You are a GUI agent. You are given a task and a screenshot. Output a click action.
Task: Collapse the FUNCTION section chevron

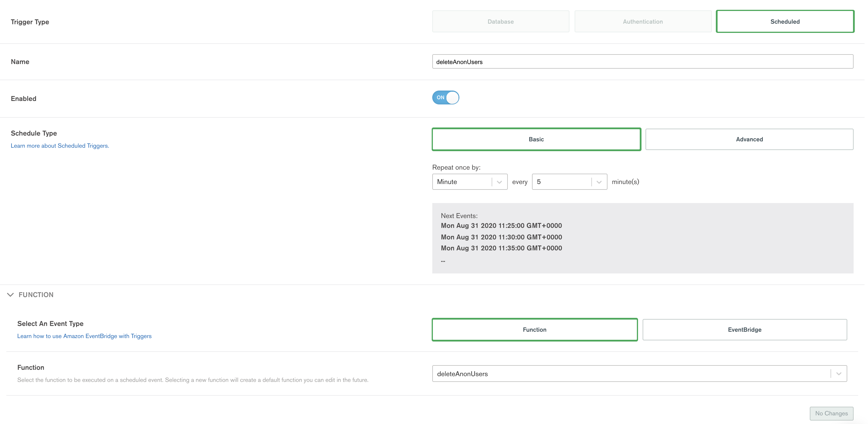tap(10, 295)
